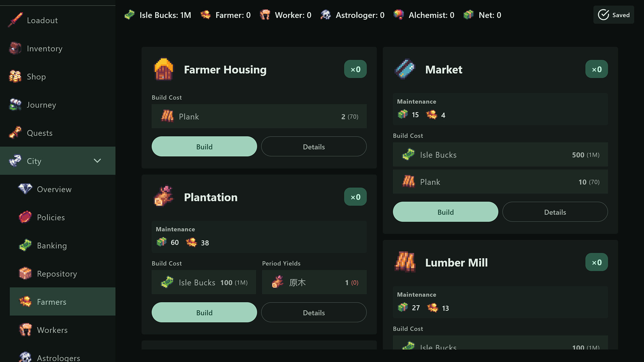
Task: Open Details for the Market
Action: pos(555,212)
